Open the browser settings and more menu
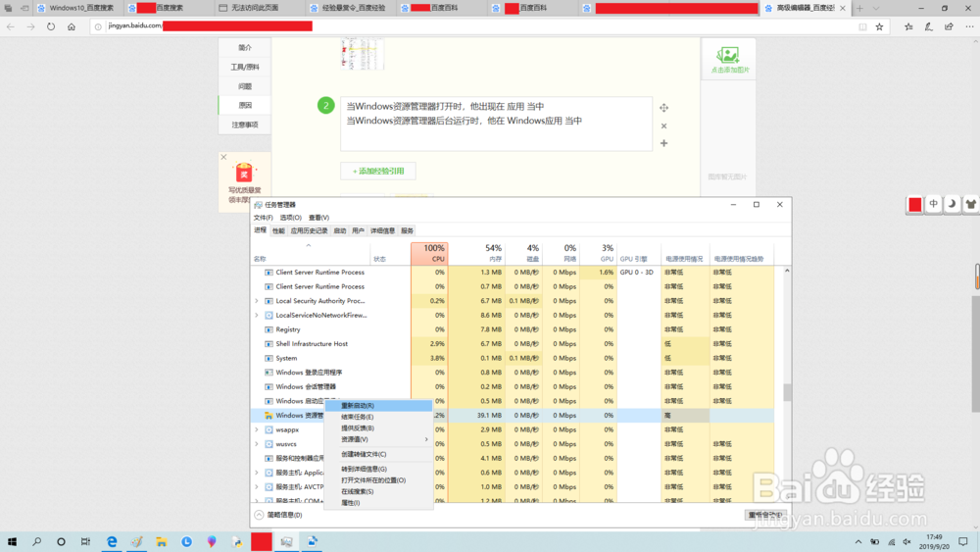The image size is (980, 552). pyautogui.click(x=969, y=26)
